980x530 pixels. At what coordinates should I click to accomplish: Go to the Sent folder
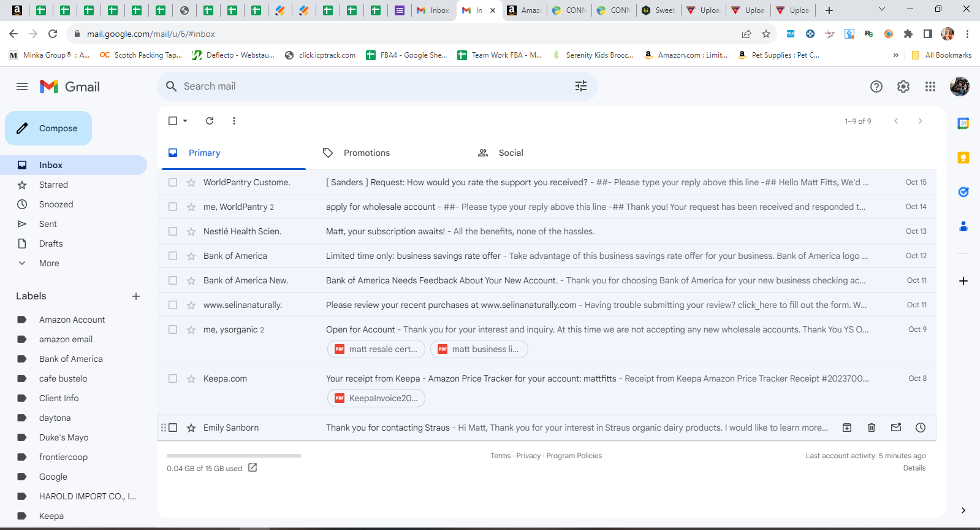[48, 224]
